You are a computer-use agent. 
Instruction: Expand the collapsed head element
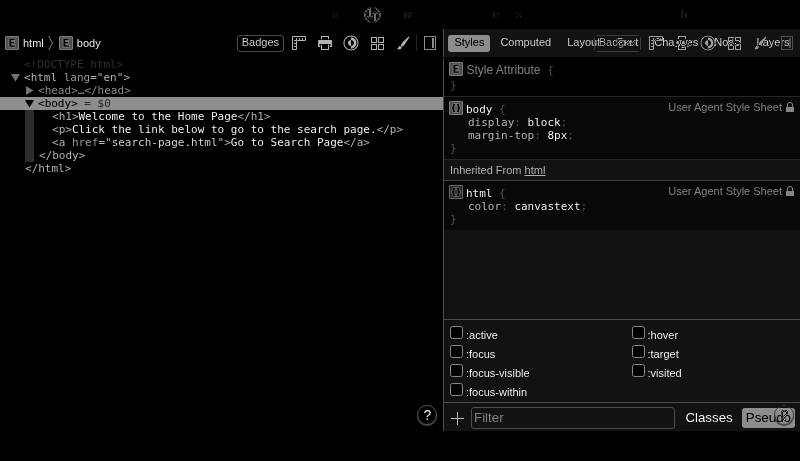click(30, 90)
